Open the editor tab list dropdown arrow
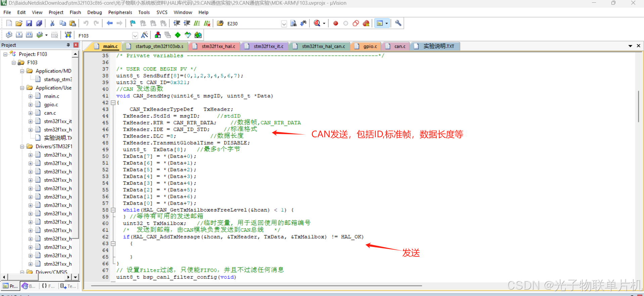Viewport: 644px width, 296px height. click(630, 46)
